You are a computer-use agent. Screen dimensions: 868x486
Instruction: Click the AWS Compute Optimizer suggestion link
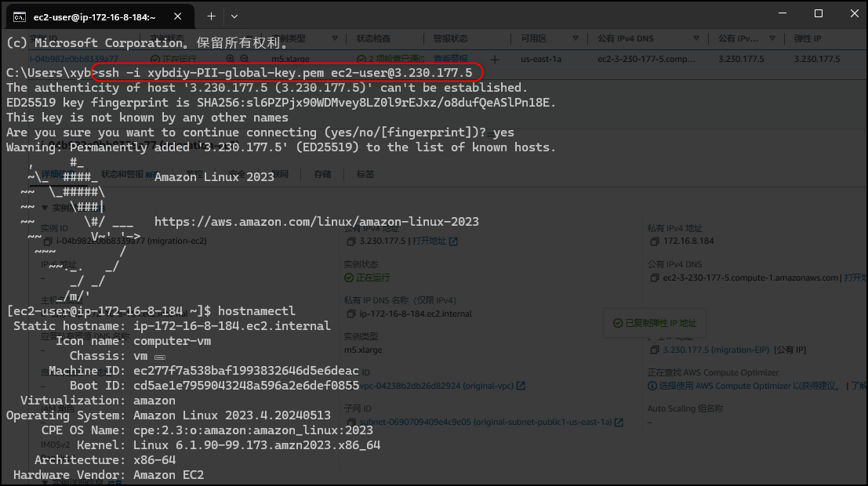coord(750,386)
